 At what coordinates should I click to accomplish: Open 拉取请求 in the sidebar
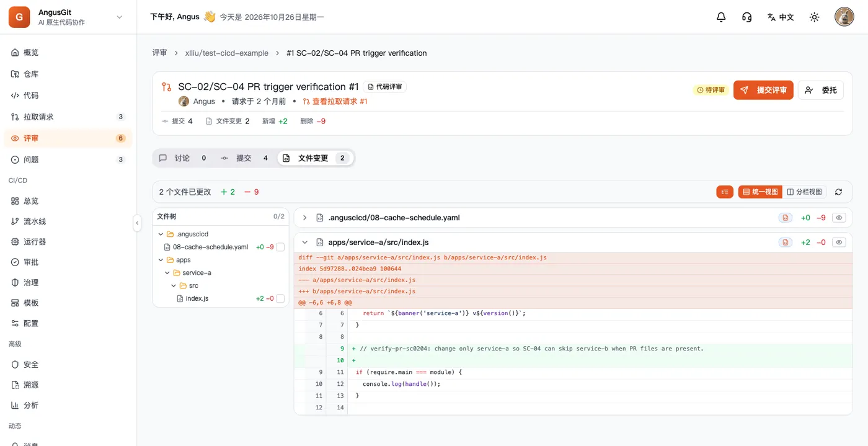[68, 117]
